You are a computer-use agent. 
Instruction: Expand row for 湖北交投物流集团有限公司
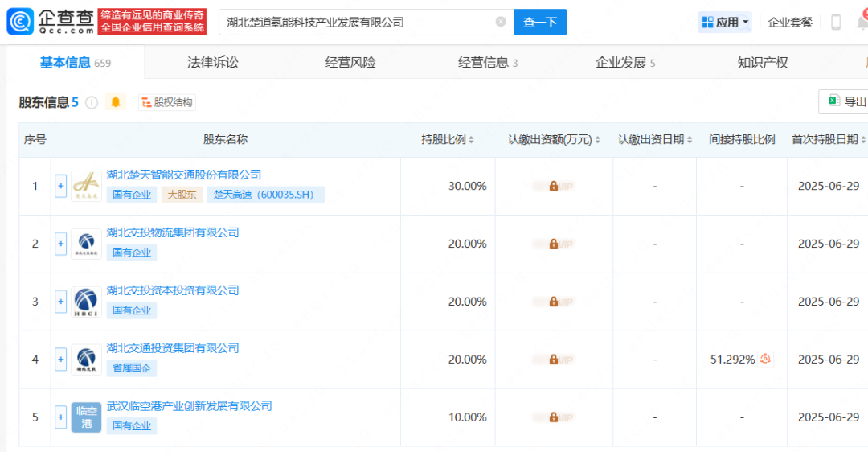pyautogui.click(x=61, y=244)
